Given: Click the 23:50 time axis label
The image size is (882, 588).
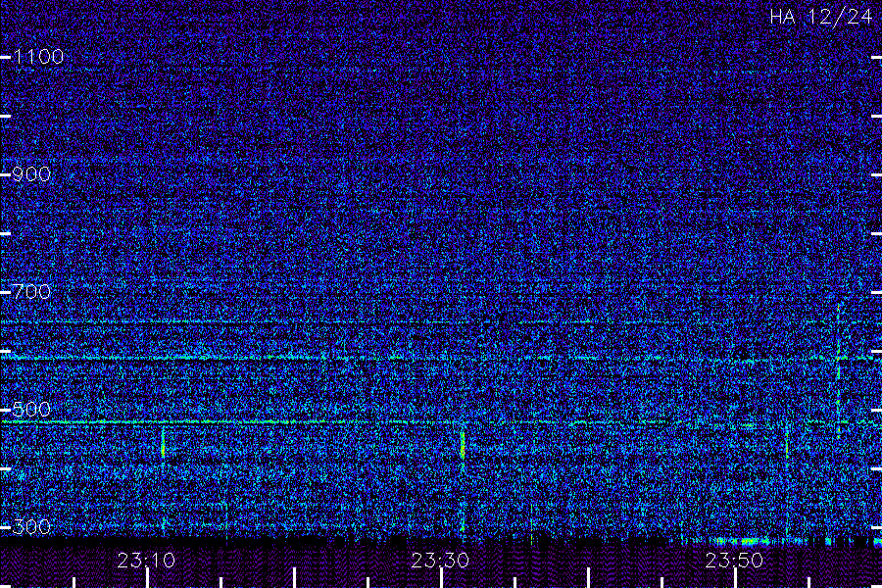Looking at the screenshot, I should (734, 561).
